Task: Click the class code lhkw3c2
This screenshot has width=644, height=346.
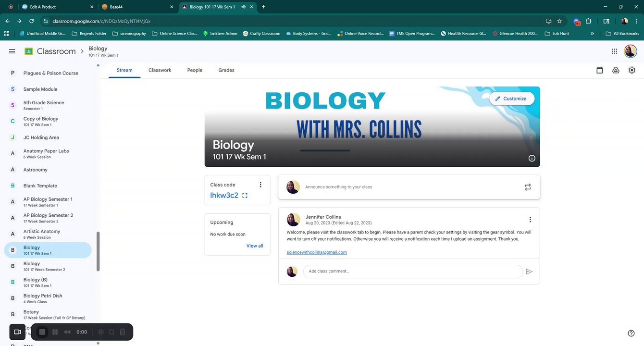Action: (224, 195)
